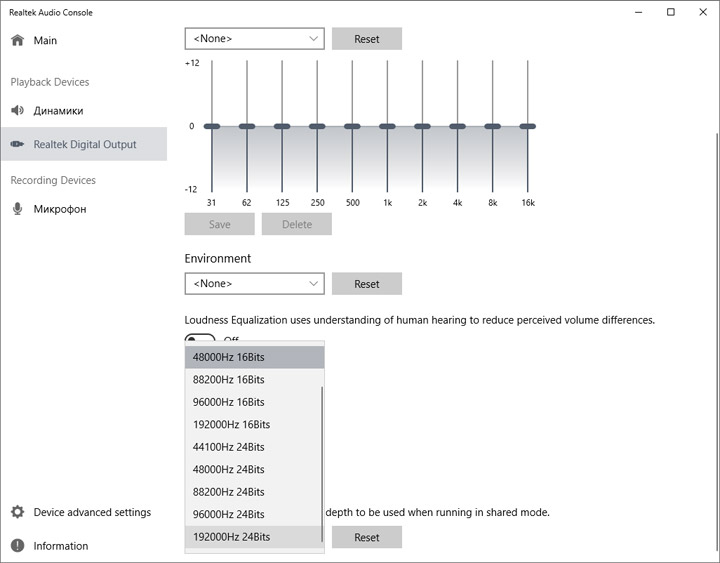Expand the Environment dropdown
Screen dimensions: 720x563
254,284
